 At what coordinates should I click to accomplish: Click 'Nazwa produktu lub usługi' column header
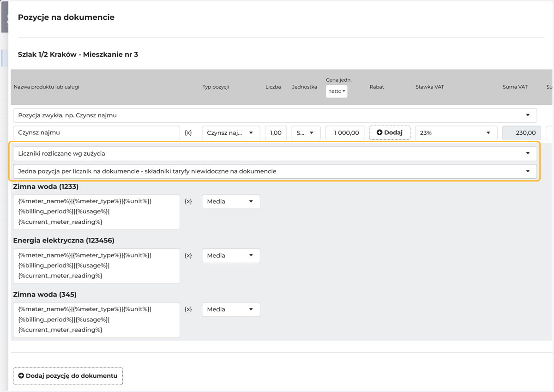(47, 87)
